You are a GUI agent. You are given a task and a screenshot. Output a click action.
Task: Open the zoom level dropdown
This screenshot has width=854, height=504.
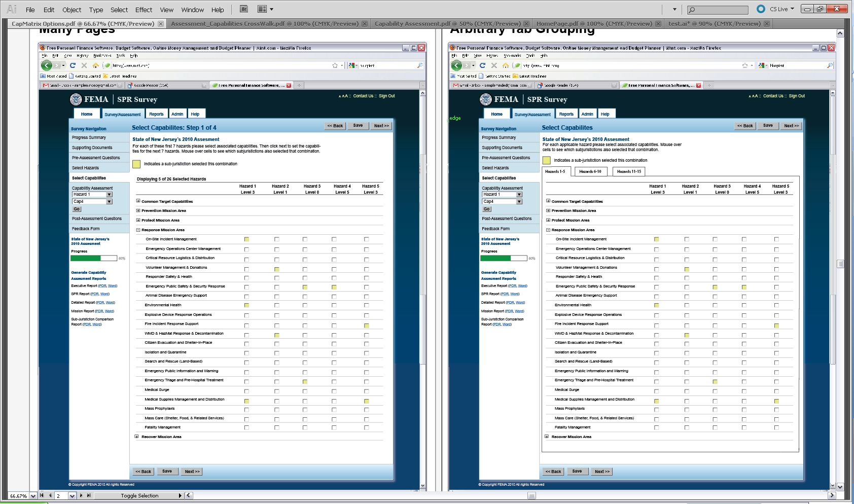pos(33,496)
